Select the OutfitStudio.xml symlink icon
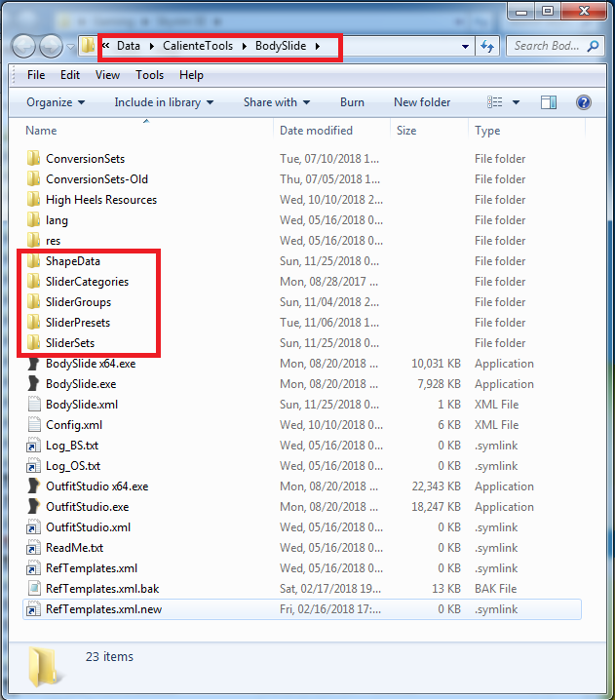Viewport: 615px width, 700px height. tap(33, 527)
